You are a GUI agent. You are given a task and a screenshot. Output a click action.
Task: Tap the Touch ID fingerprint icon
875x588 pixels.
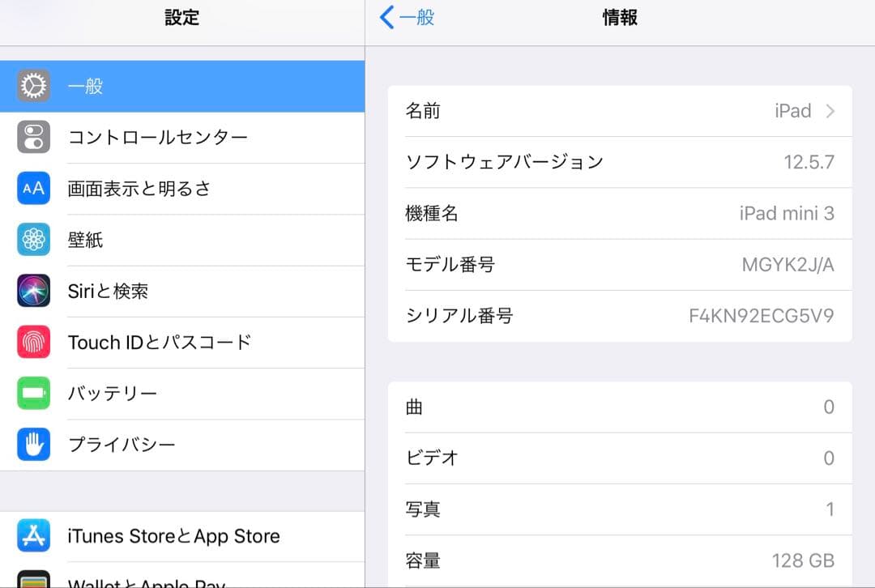(33, 342)
